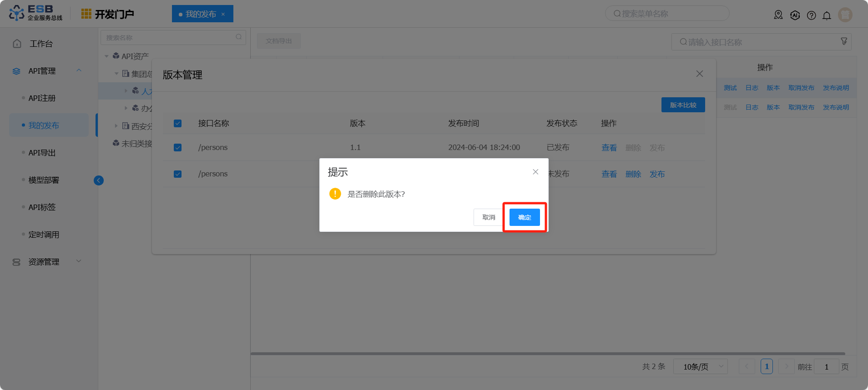The height and width of the screenshot is (390, 868).
Task: View the version 1.1 row via 查看
Action: point(609,148)
